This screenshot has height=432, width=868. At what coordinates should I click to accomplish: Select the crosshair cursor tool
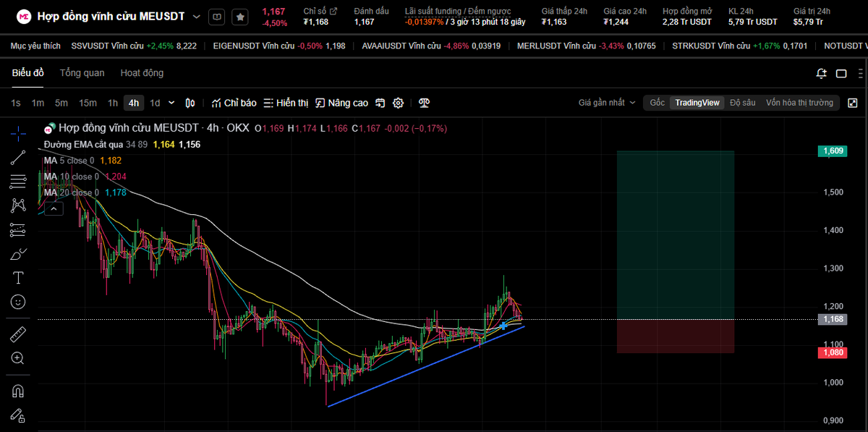(17, 133)
